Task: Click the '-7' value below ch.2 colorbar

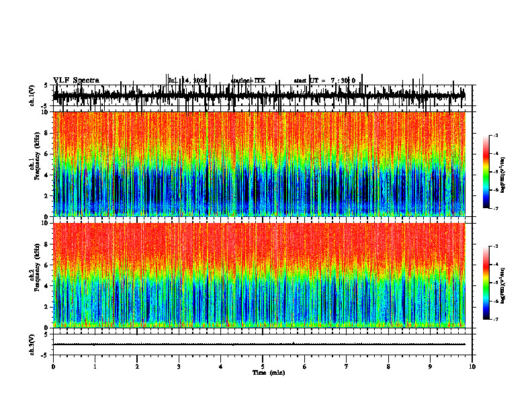Action: tap(496, 319)
